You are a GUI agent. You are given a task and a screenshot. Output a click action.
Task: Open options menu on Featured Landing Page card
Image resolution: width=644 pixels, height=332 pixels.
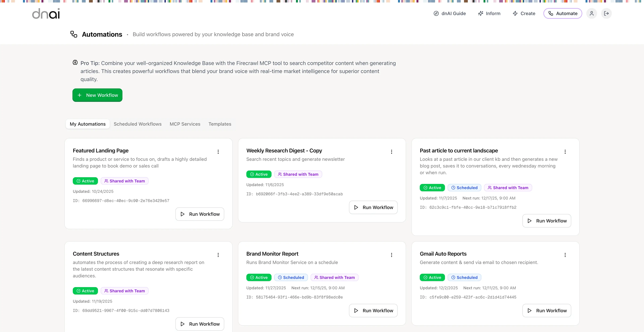218,152
